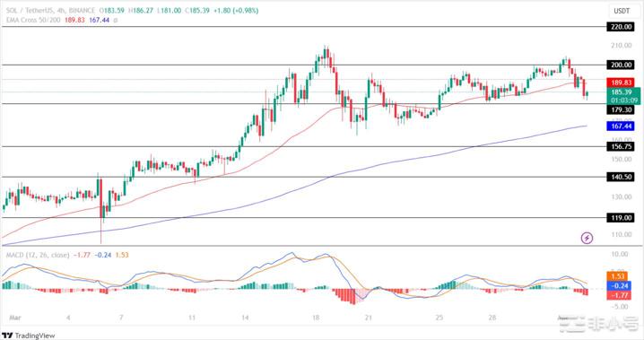The height and width of the screenshot is (340, 644).
Task: Click the blue 167.44 EMA price tag
Action: click(621, 126)
